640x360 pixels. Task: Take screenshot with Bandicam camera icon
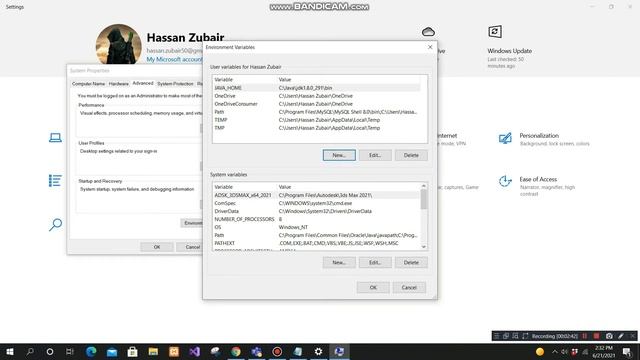click(x=609, y=336)
